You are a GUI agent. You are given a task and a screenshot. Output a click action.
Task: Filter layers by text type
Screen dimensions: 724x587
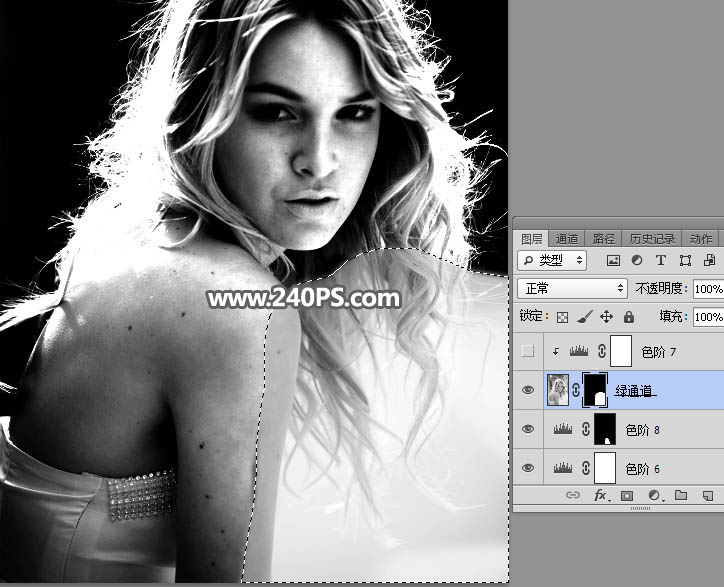click(x=661, y=260)
